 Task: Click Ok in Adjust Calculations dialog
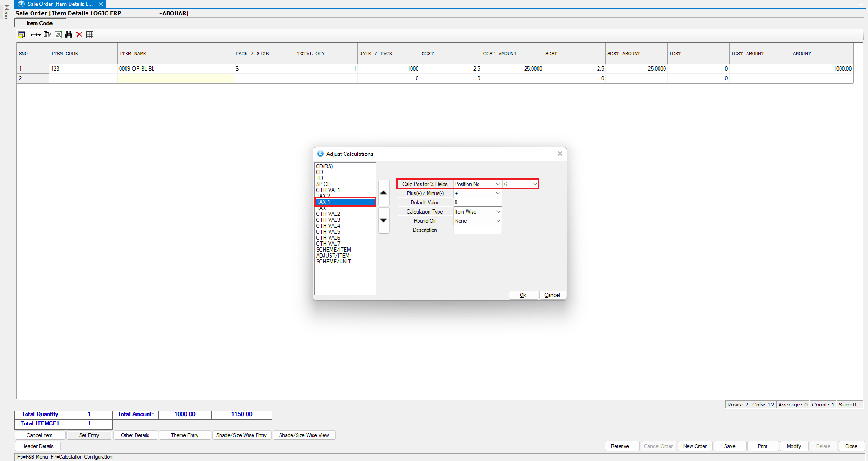click(x=523, y=295)
